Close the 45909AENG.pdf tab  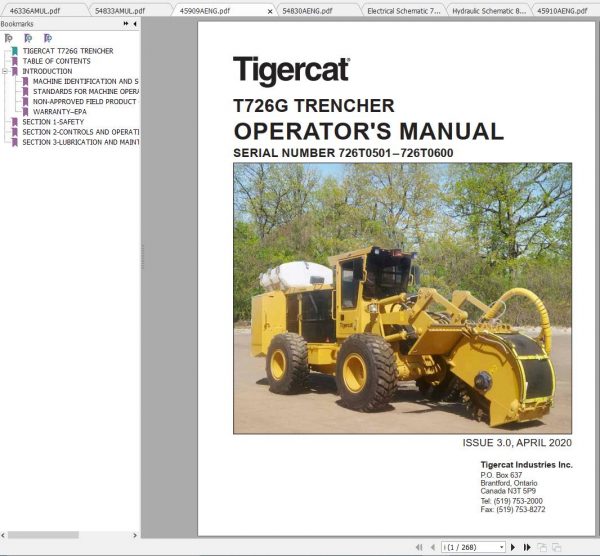coord(270,11)
